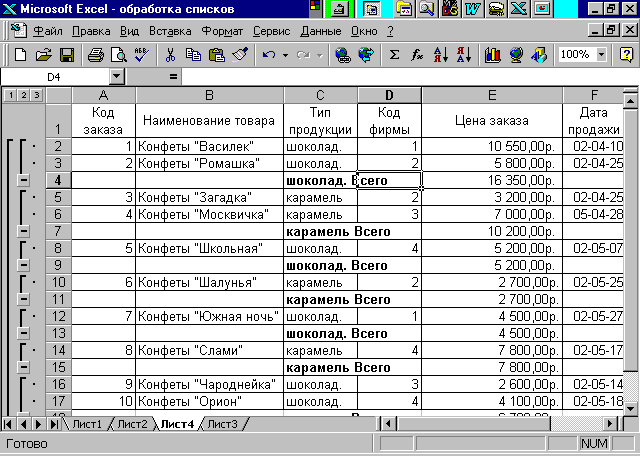Viewport: 640px width, 456px height.
Task: Select the 16 350,00р. total cell
Action: [492, 180]
